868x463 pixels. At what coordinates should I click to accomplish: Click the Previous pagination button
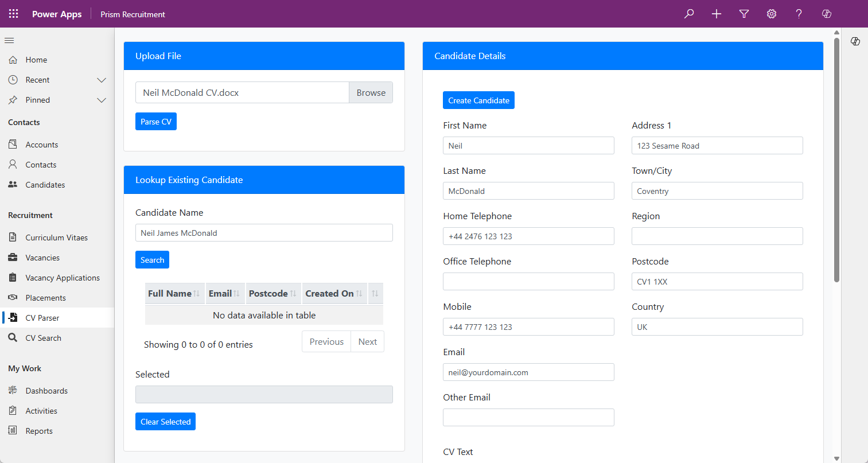326,341
